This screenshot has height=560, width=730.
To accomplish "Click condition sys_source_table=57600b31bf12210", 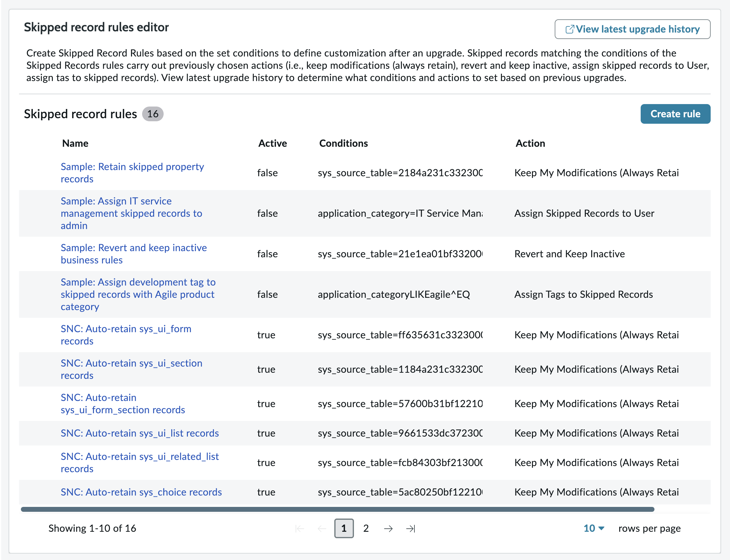I will tap(400, 403).
